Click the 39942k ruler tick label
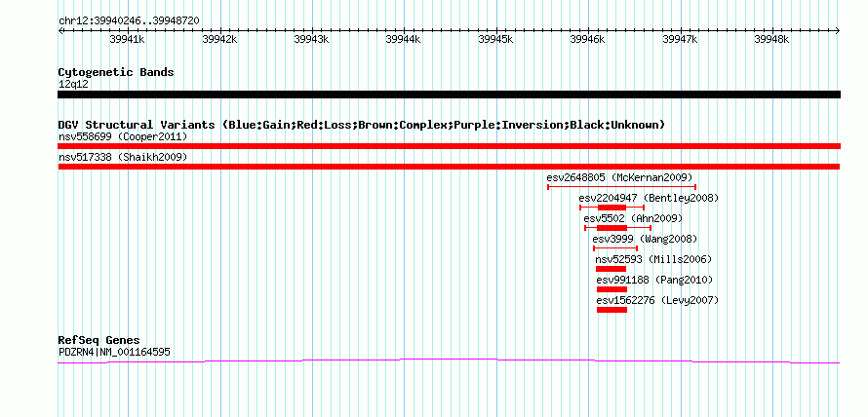 click(219, 40)
